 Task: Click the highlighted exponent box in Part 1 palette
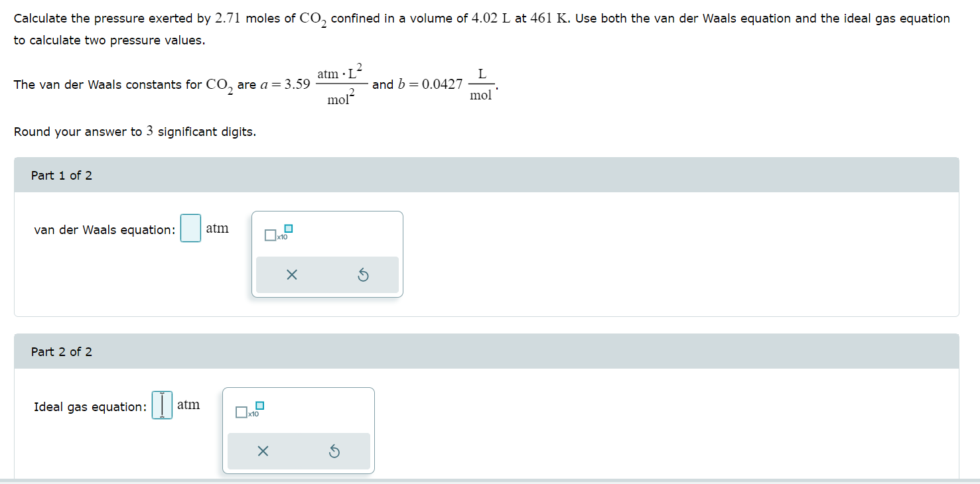click(x=287, y=228)
